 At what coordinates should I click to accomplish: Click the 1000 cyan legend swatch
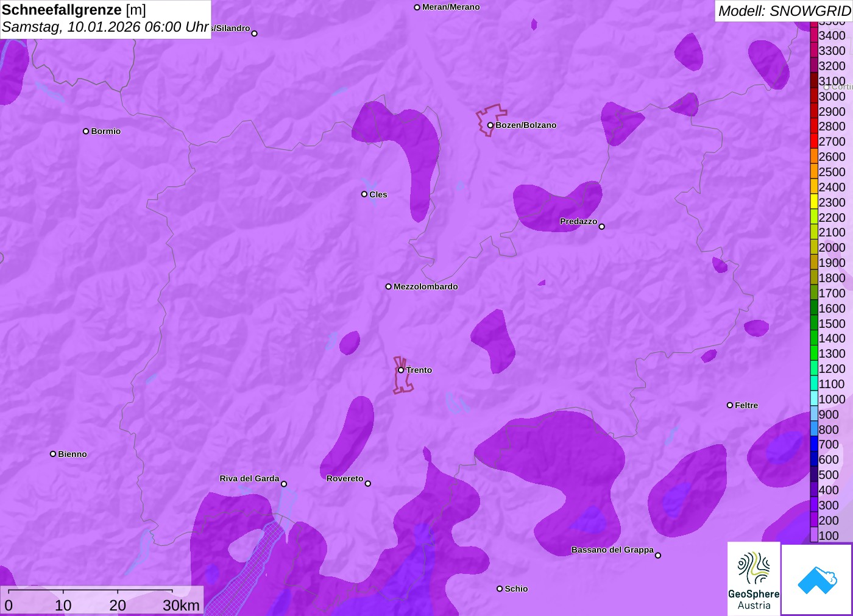tap(814, 398)
